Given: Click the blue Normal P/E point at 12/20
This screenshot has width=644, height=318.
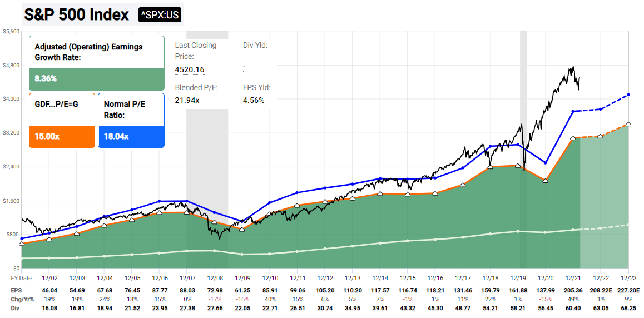Looking at the screenshot, I should 545,163.
